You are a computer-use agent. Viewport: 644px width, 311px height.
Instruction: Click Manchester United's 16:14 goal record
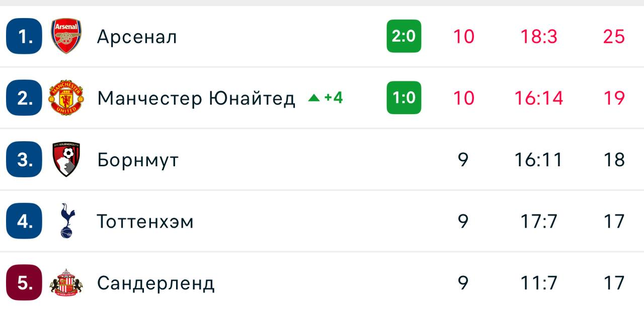(x=538, y=97)
